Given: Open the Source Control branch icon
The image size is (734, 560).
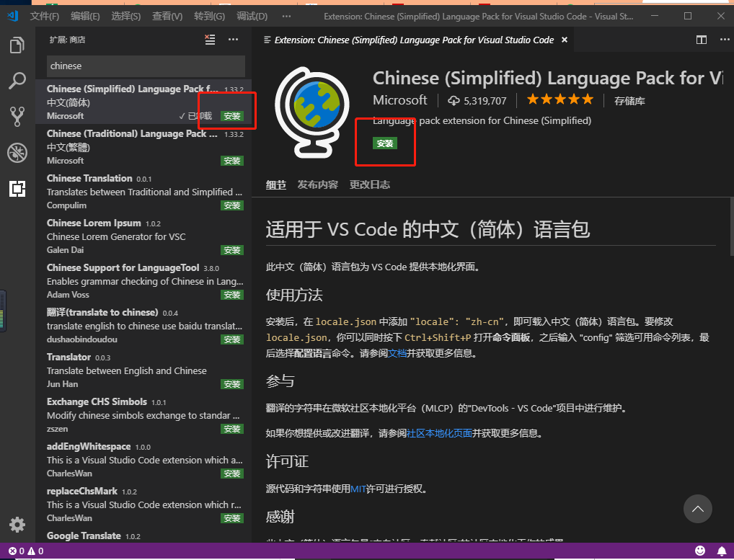Looking at the screenshot, I should click(17, 117).
